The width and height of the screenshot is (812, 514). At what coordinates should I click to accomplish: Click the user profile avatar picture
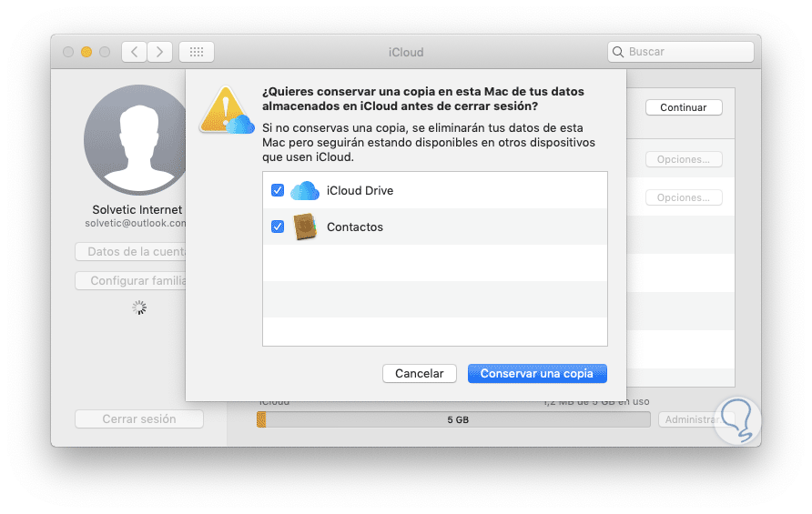point(136,140)
